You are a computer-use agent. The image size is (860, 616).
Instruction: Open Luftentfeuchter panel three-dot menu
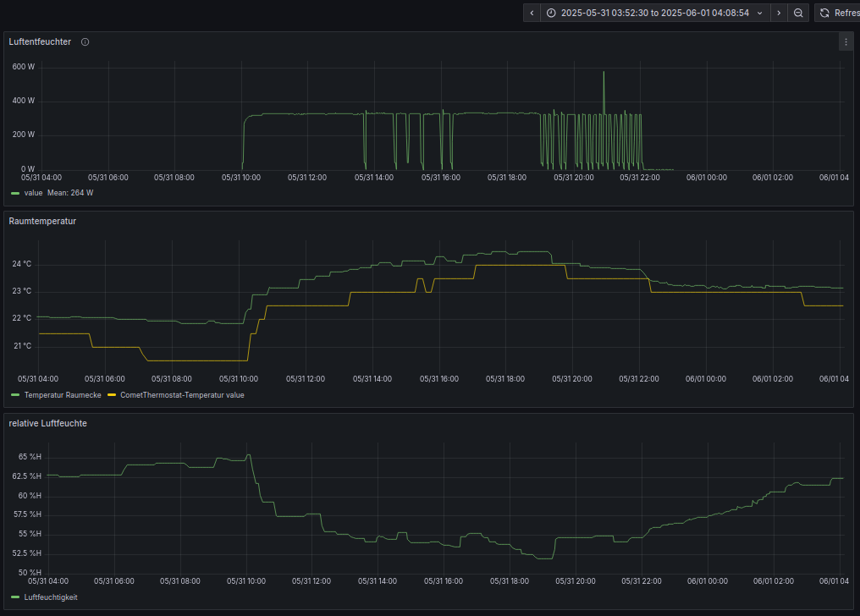846,41
